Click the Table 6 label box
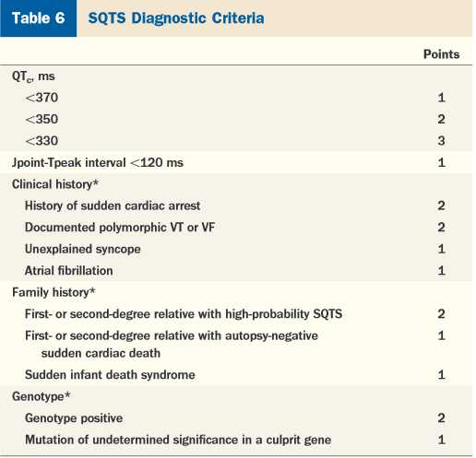The width and height of the screenshot is (476, 458). (x=38, y=18)
